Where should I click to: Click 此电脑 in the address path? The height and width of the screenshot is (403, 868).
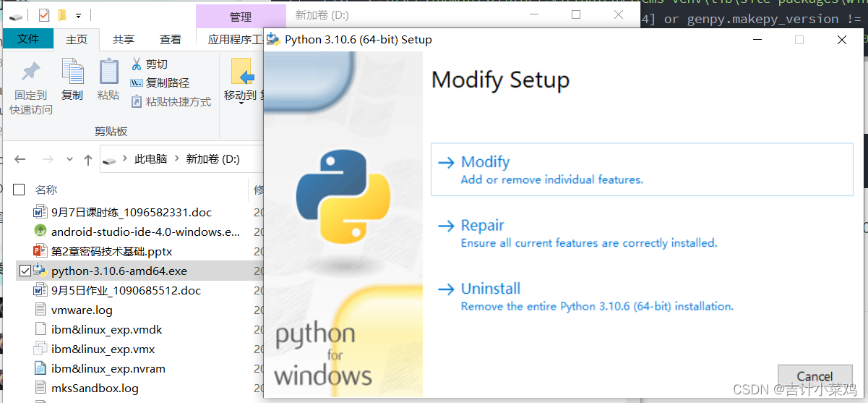pyautogui.click(x=151, y=159)
